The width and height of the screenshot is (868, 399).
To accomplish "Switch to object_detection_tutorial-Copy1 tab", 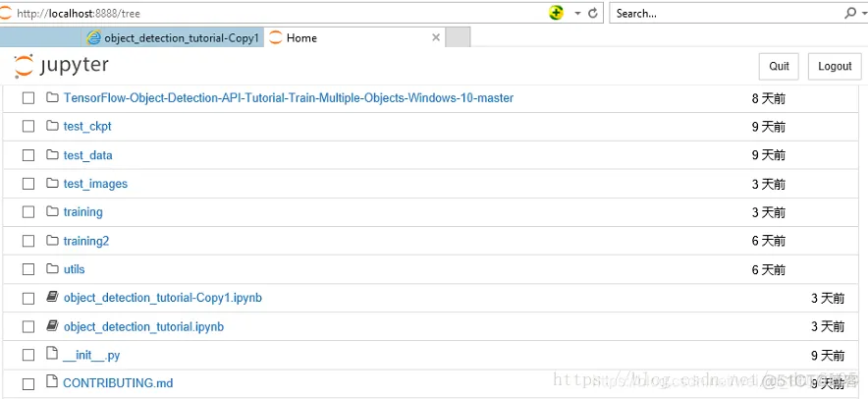I will tap(173, 37).
